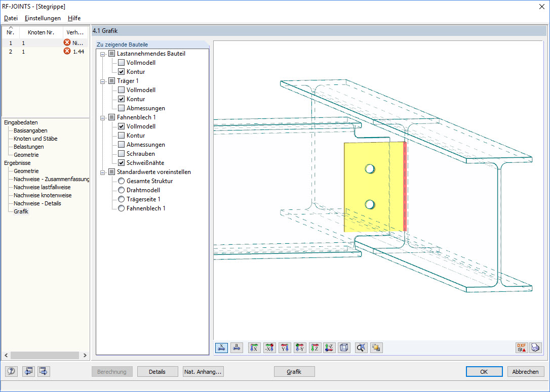Image resolution: width=550 pixels, height=392 pixels.
Task: Click the red error icon in row 1
Action: point(67,42)
